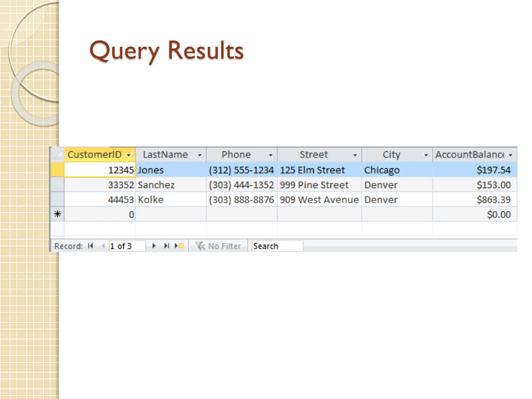Click the City column header

(397, 155)
